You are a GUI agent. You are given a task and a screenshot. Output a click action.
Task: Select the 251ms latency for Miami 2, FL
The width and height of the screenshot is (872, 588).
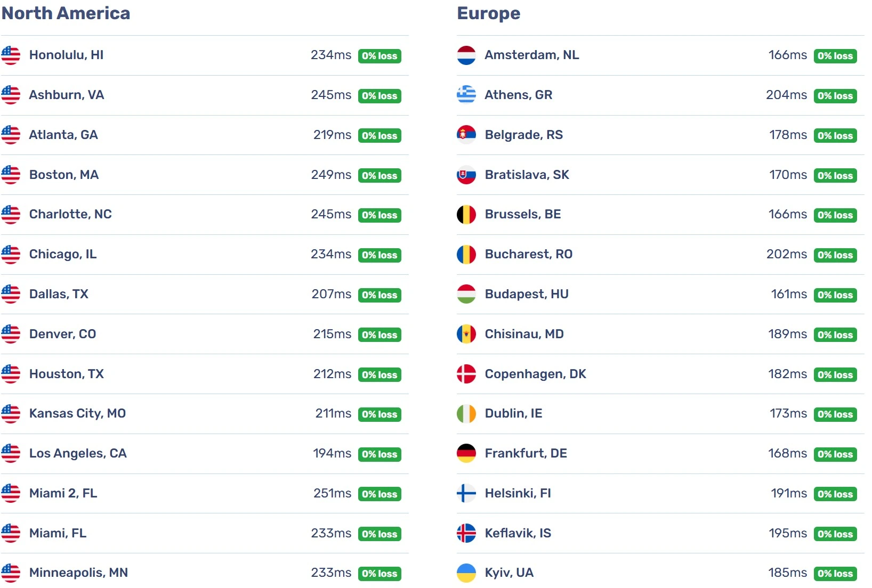click(x=332, y=493)
